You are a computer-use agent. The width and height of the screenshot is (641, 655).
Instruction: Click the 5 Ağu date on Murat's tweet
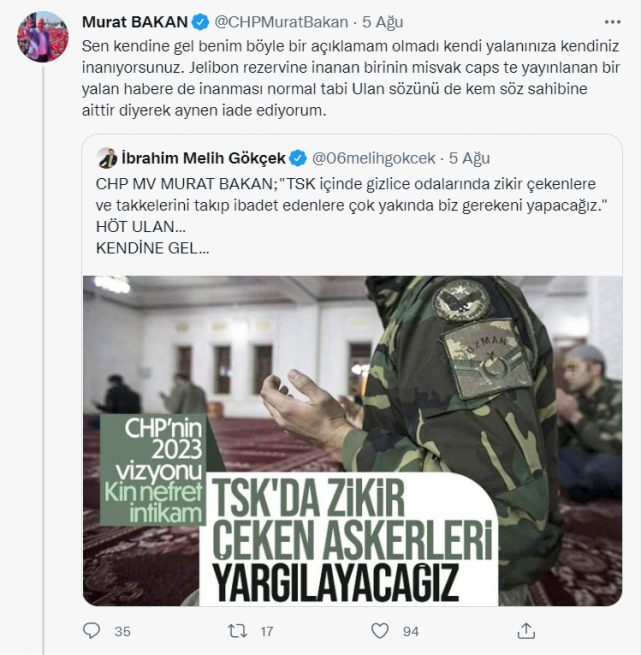(383, 22)
